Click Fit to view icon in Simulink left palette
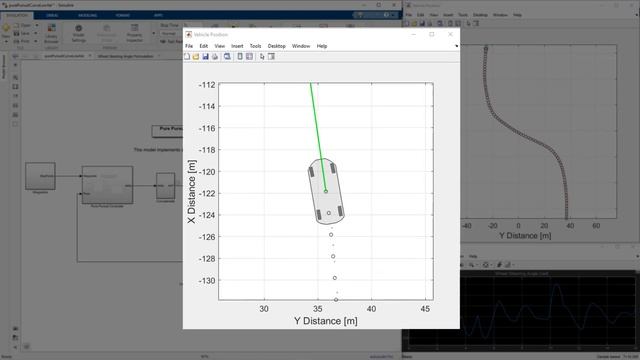 point(15,87)
